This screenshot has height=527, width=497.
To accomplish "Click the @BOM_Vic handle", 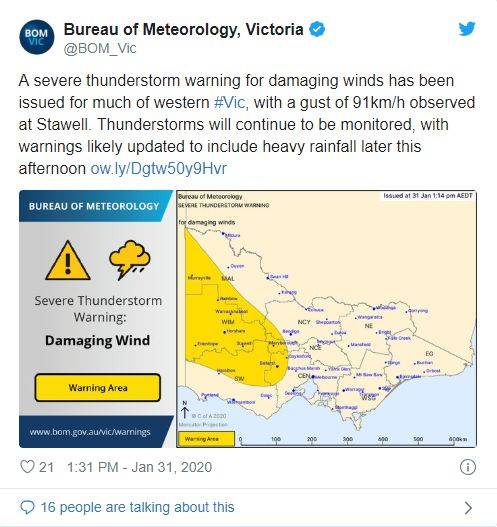I will [x=100, y=48].
